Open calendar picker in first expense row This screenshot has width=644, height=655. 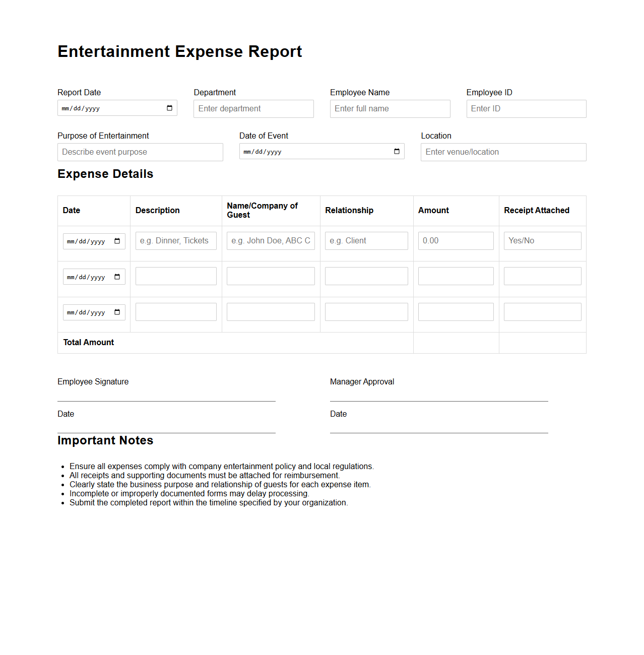tap(117, 241)
